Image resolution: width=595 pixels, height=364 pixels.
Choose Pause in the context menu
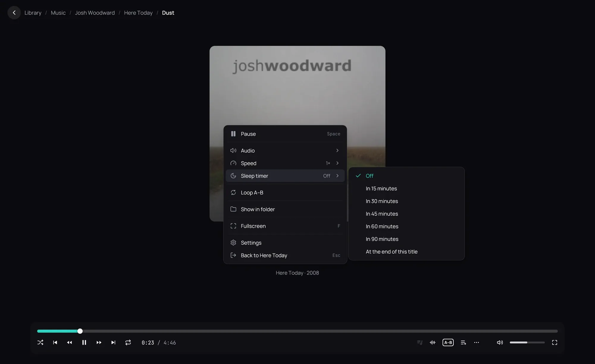pyautogui.click(x=285, y=134)
